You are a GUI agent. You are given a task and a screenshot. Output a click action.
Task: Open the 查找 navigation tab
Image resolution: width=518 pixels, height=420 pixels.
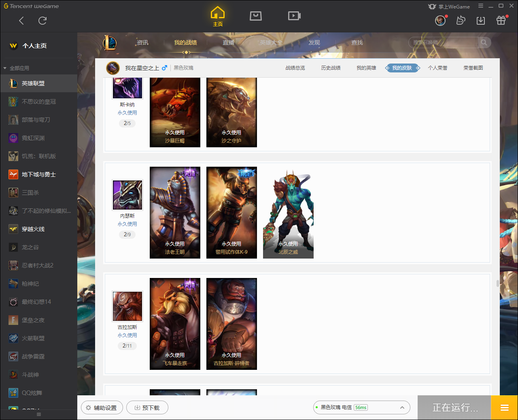click(357, 42)
